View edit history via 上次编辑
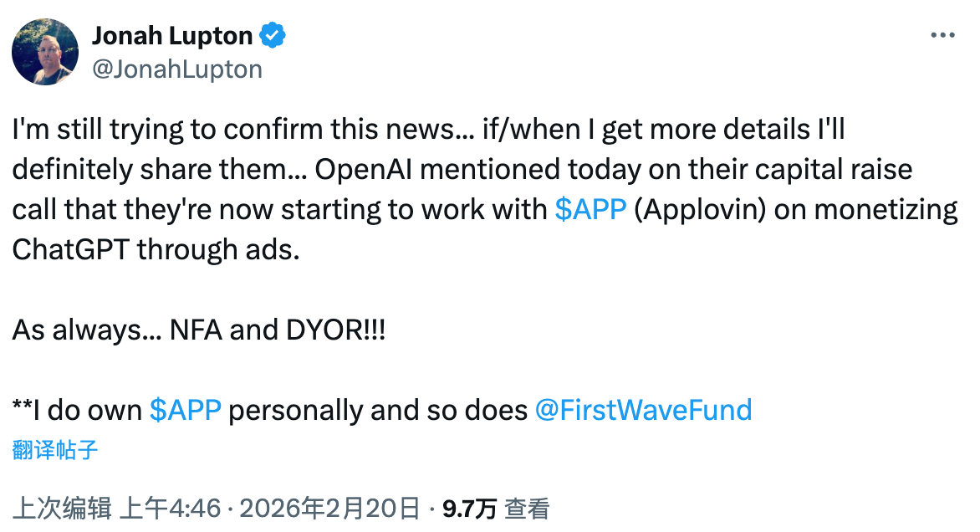 coord(63,508)
